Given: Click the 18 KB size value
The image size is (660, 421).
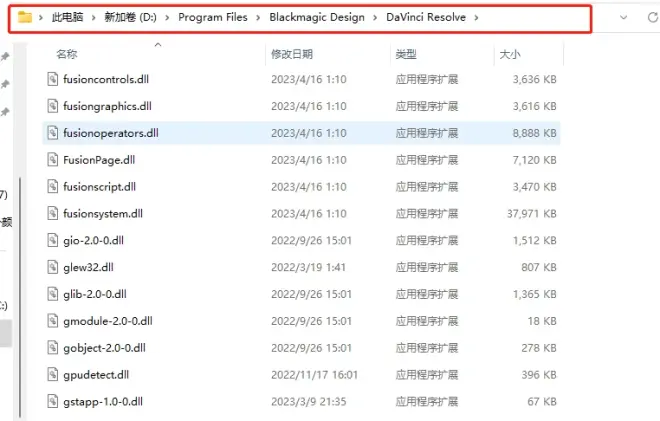Looking at the screenshot, I should point(542,321).
